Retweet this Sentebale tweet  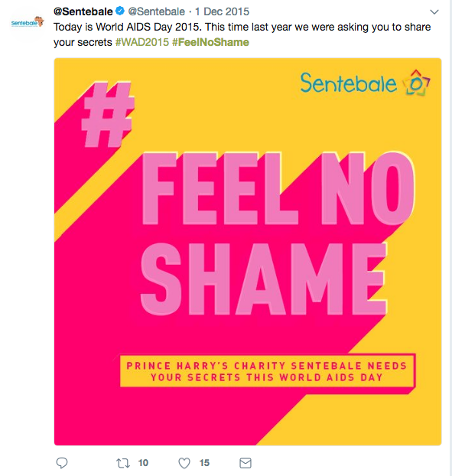123,463
